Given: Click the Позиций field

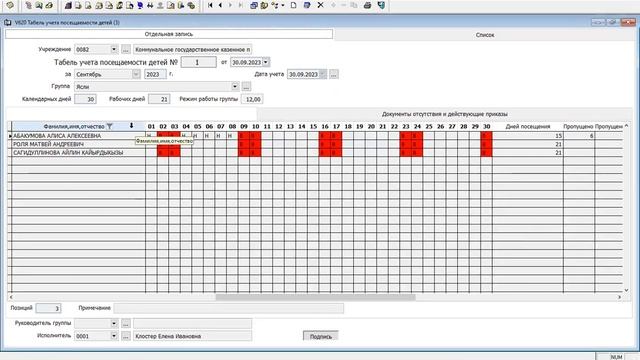Looking at the screenshot, I should point(48,308).
